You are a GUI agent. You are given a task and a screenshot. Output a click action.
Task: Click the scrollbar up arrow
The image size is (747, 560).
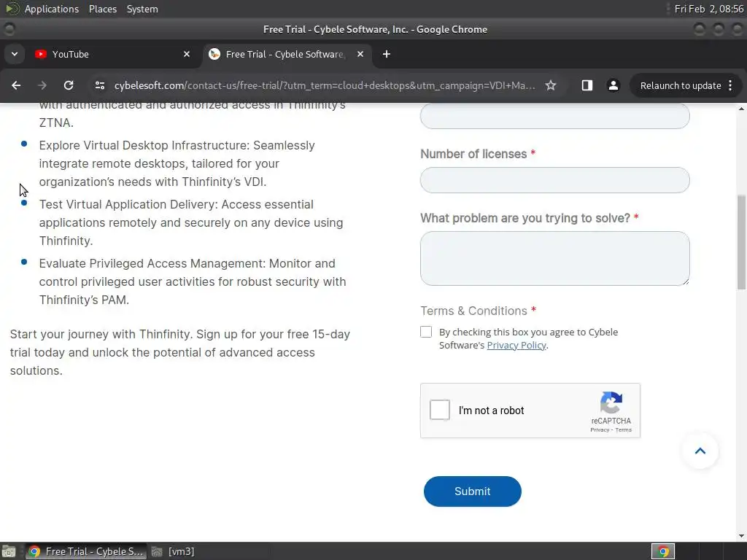(x=741, y=109)
